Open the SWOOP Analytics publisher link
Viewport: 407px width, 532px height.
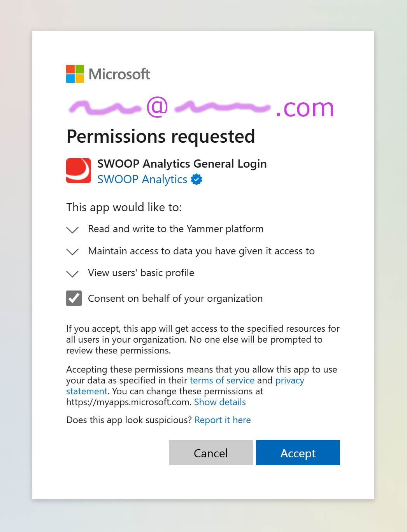142,179
